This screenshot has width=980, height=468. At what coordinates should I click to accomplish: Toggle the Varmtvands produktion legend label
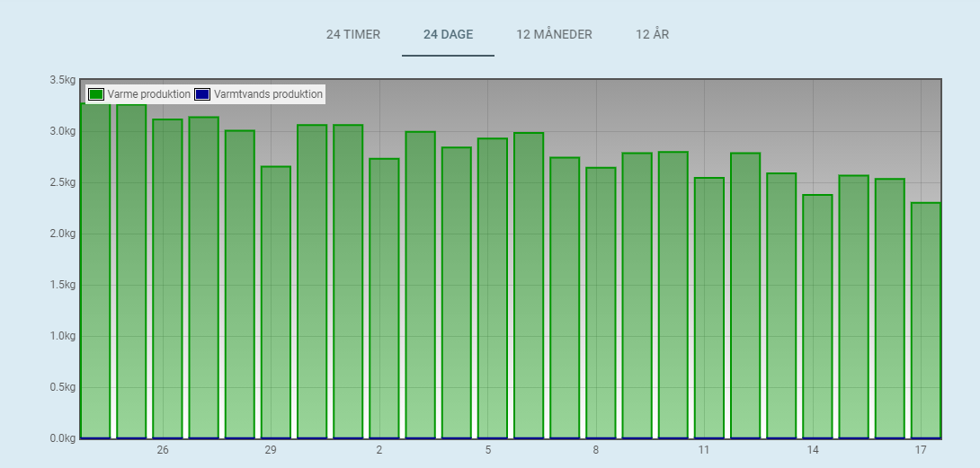[x=268, y=94]
